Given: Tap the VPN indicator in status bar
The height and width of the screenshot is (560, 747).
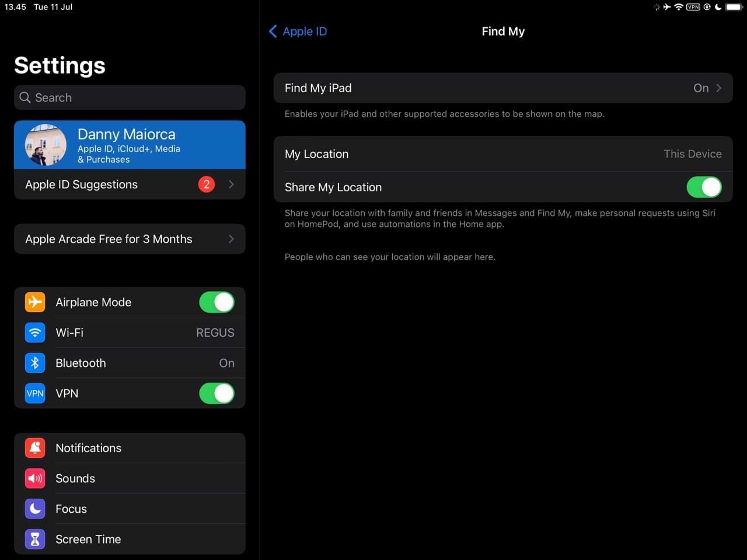Looking at the screenshot, I should pyautogui.click(x=693, y=7).
